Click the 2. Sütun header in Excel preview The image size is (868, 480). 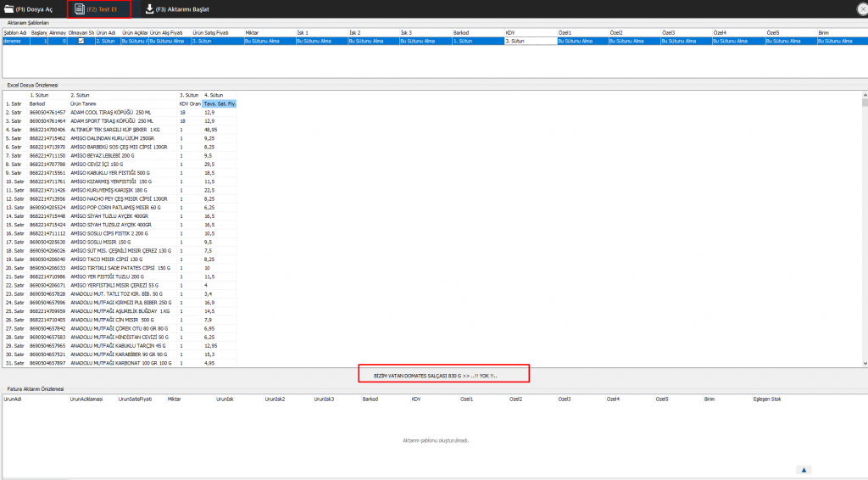[x=123, y=95]
